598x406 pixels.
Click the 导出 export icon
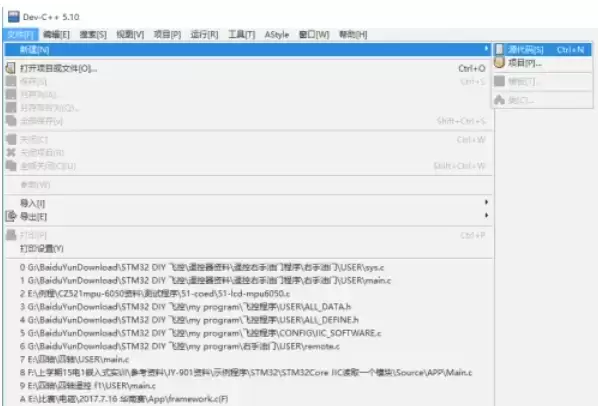pos(11,217)
